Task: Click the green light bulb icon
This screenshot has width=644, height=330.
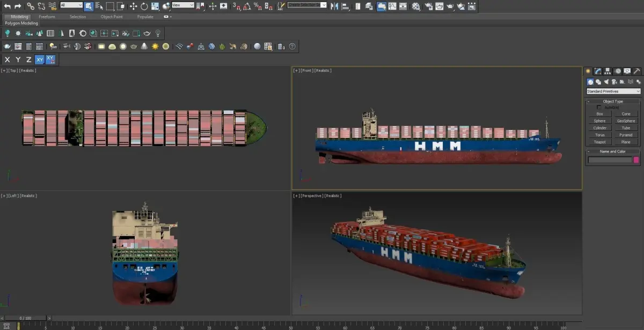Action: [8, 33]
